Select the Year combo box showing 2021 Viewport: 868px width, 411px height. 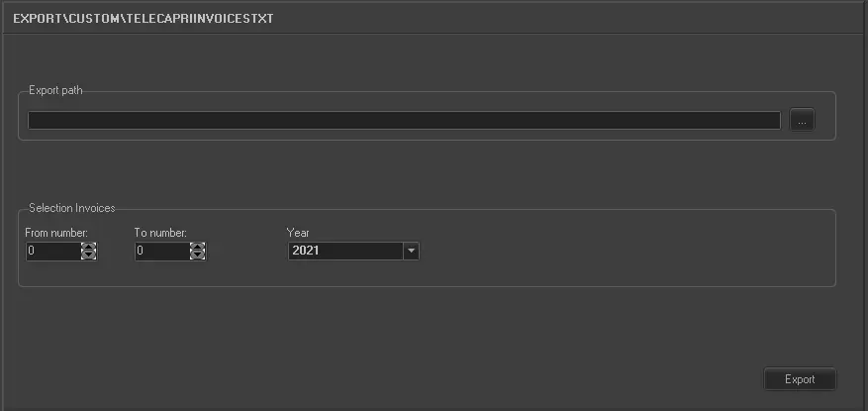(346, 252)
